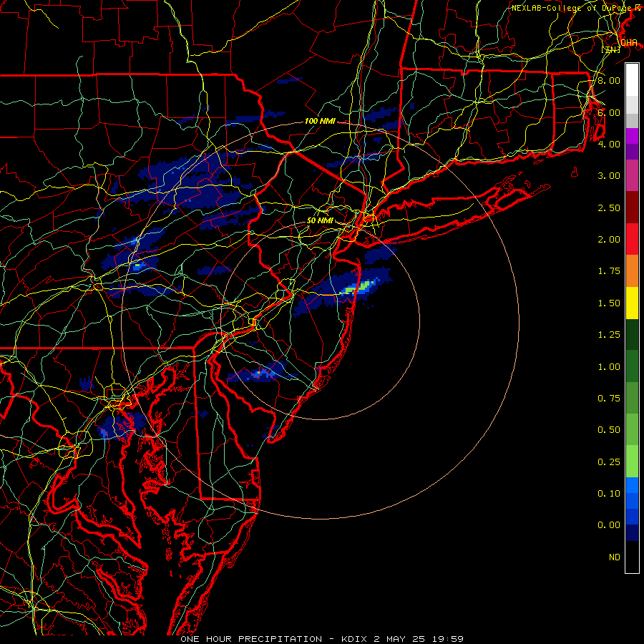Select the black swatch beside ND
Image resolution: width=644 pixels, height=644 pixels.
pyautogui.click(x=632, y=557)
